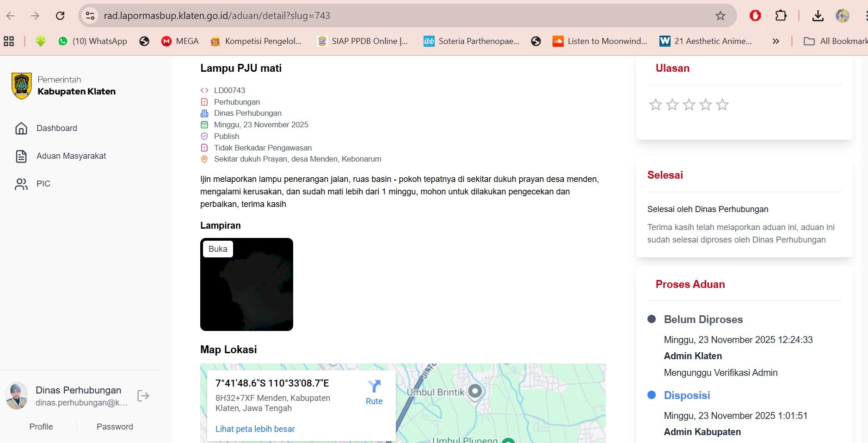Log out using the logout icon
The height and width of the screenshot is (443, 868).
(143, 396)
